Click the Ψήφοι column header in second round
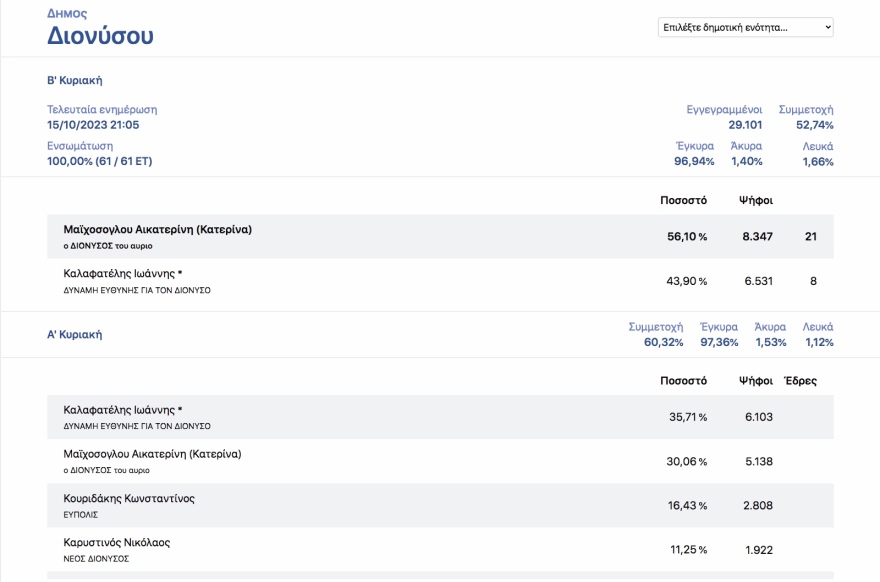Image resolution: width=880 pixels, height=582 pixels. (x=755, y=200)
